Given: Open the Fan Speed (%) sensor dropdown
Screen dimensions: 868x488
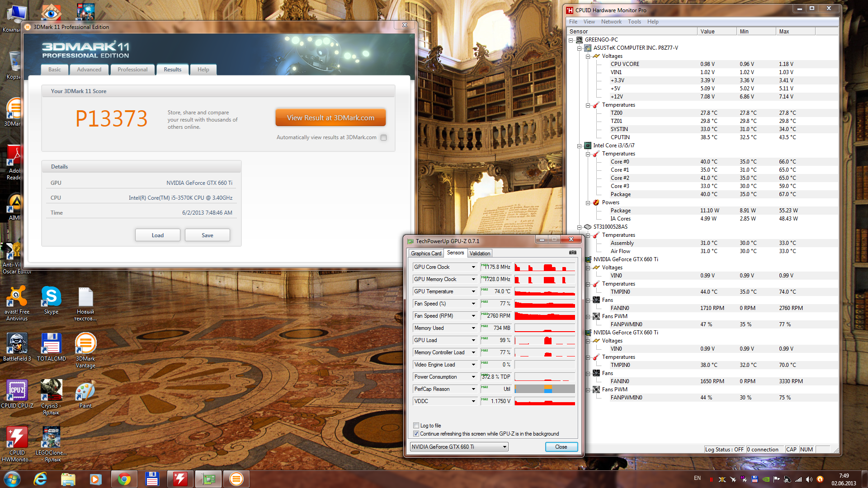Looking at the screenshot, I should pos(473,304).
